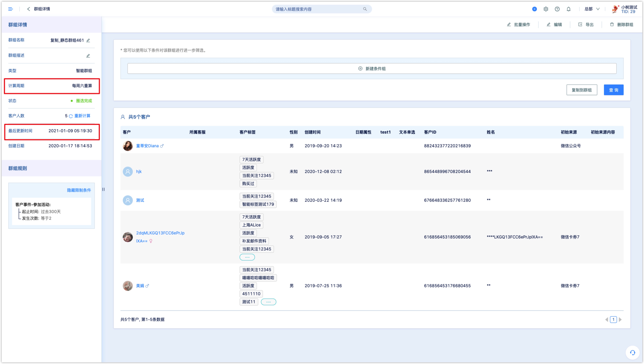Edit group name pencil icon
The image size is (644, 364).
coord(88,41)
